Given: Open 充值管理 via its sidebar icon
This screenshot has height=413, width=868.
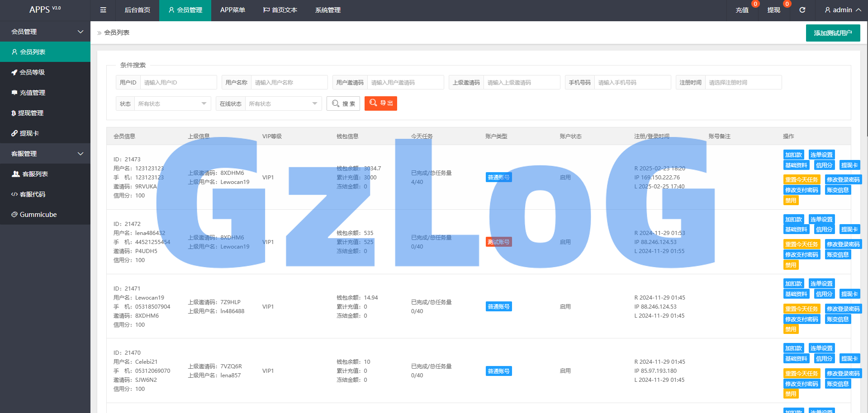Looking at the screenshot, I should coord(14,93).
